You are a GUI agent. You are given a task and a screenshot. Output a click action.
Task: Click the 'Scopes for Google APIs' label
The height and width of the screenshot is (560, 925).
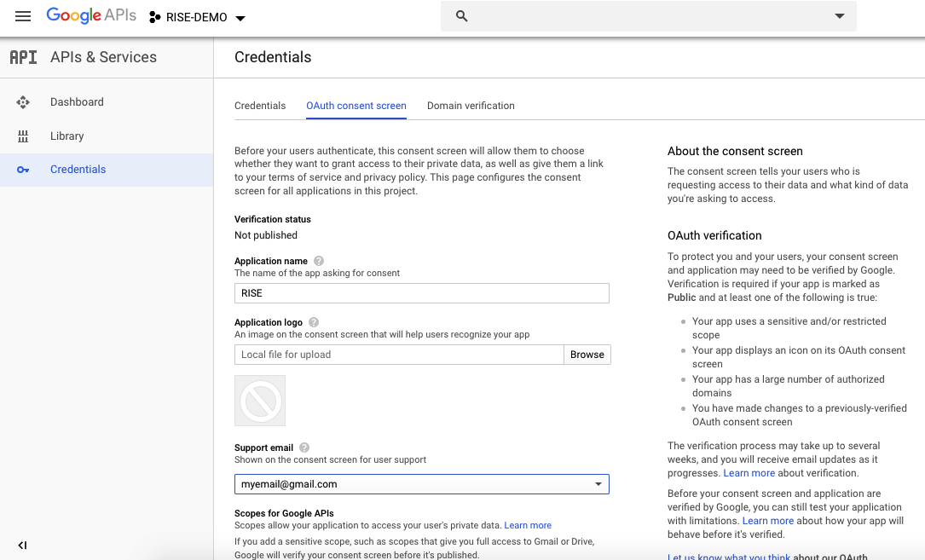point(285,513)
